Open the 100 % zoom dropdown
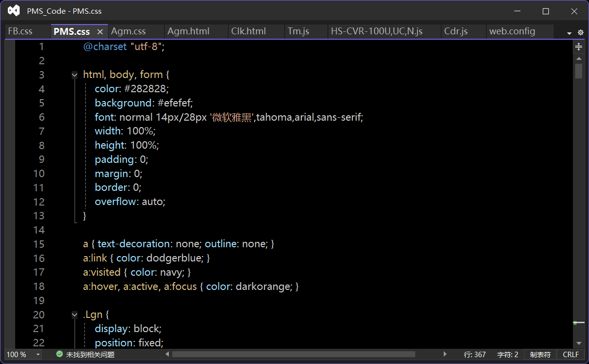This screenshot has height=364, width=589. (38, 355)
